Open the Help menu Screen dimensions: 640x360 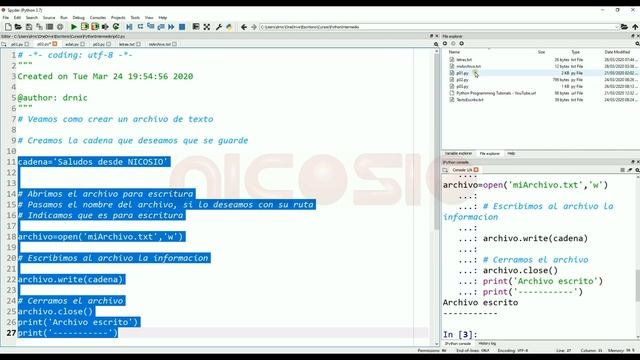[x=162, y=18]
